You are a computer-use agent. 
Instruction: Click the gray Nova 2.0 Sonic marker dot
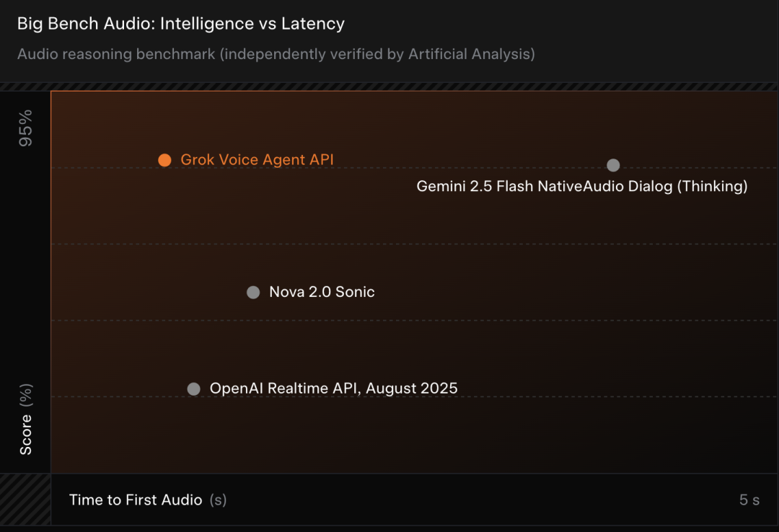click(x=253, y=292)
